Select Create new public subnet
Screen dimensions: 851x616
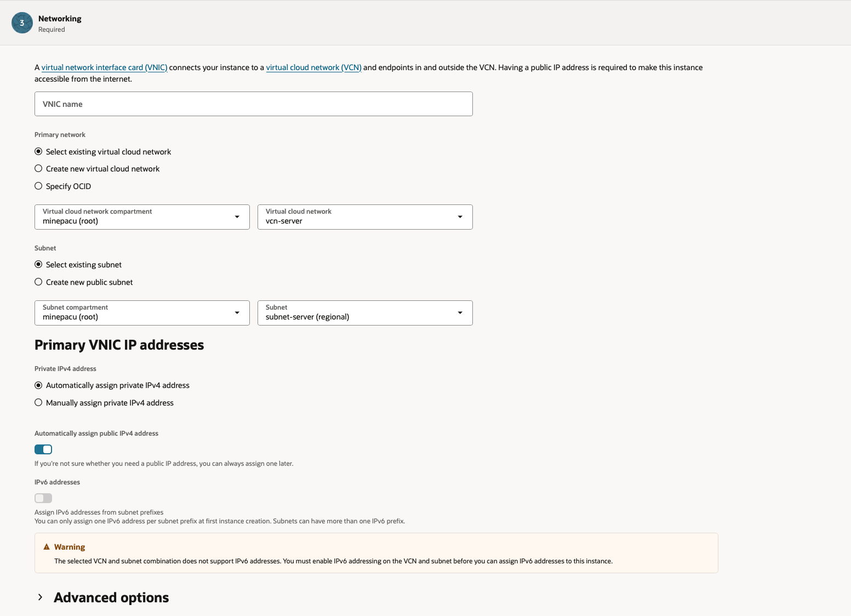(38, 282)
